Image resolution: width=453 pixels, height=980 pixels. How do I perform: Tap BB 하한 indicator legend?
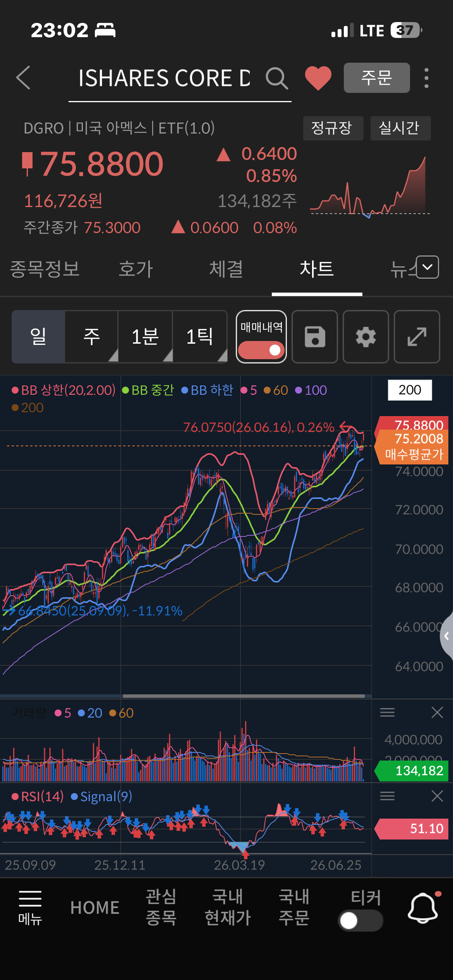tap(207, 390)
